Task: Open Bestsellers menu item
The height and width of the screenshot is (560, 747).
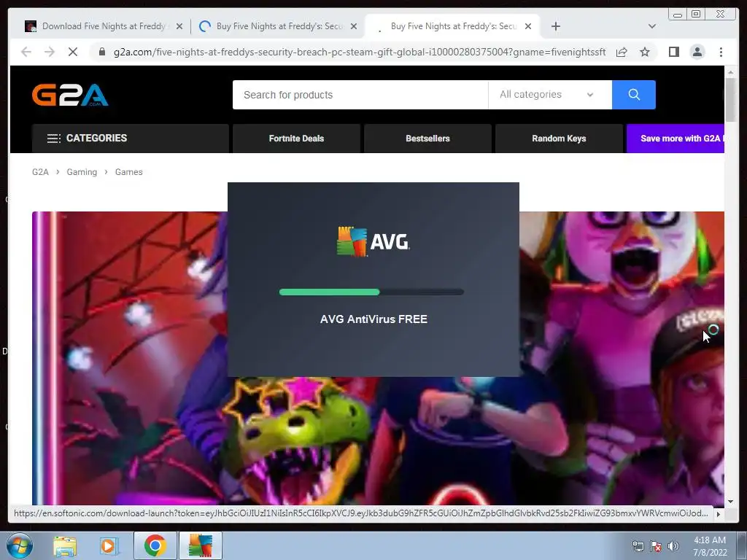Action: pyautogui.click(x=427, y=139)
